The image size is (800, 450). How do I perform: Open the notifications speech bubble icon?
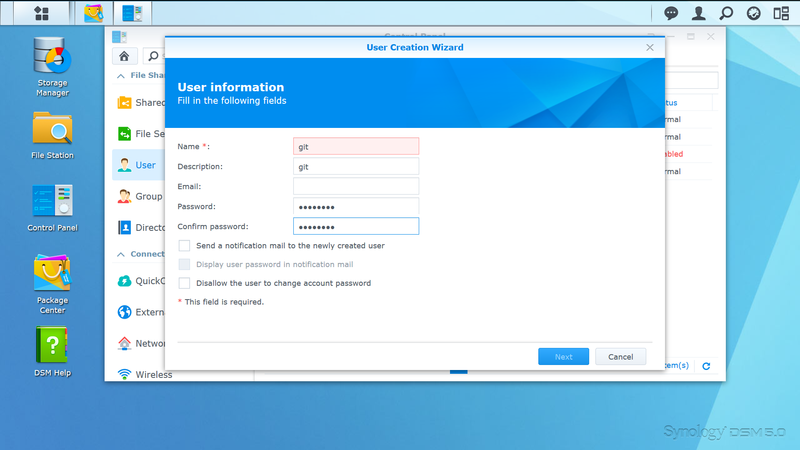pyautogui.click(x=671, y=13)
